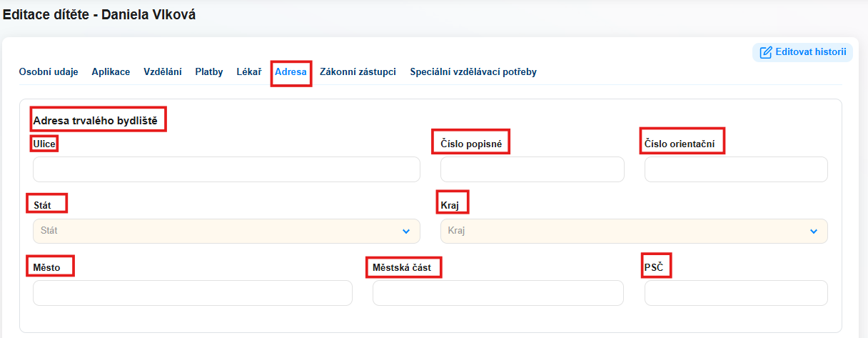Click the chevron arrow in Stát field
Image resolution: width=868 pixels, height=338 pixels.
pos(406,232)
